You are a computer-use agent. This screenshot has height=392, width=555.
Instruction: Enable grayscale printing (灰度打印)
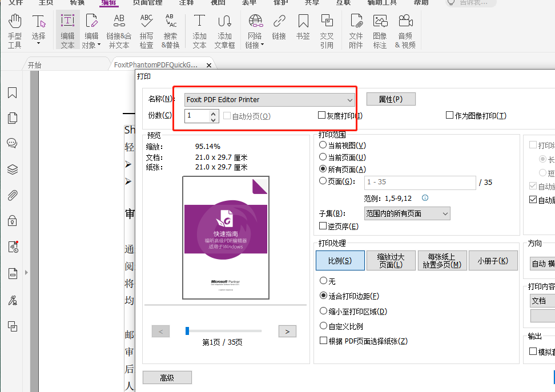pyautogui.click(x=321, y=115)
